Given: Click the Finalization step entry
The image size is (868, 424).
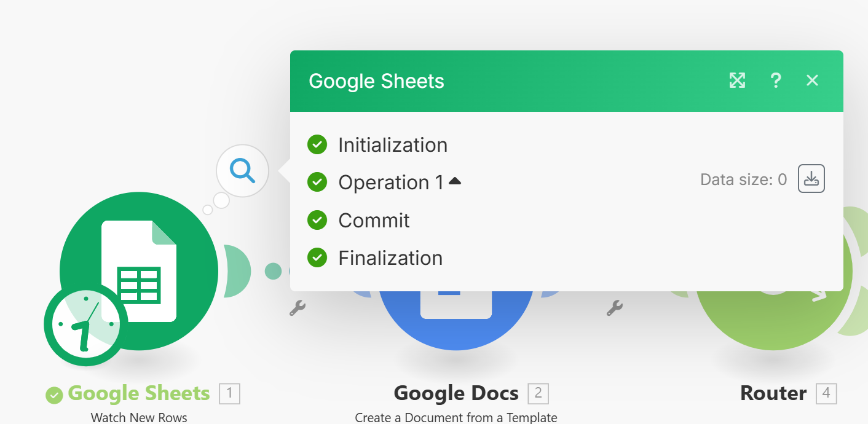Looking at the screenshot, I should (x=390, y=258).
